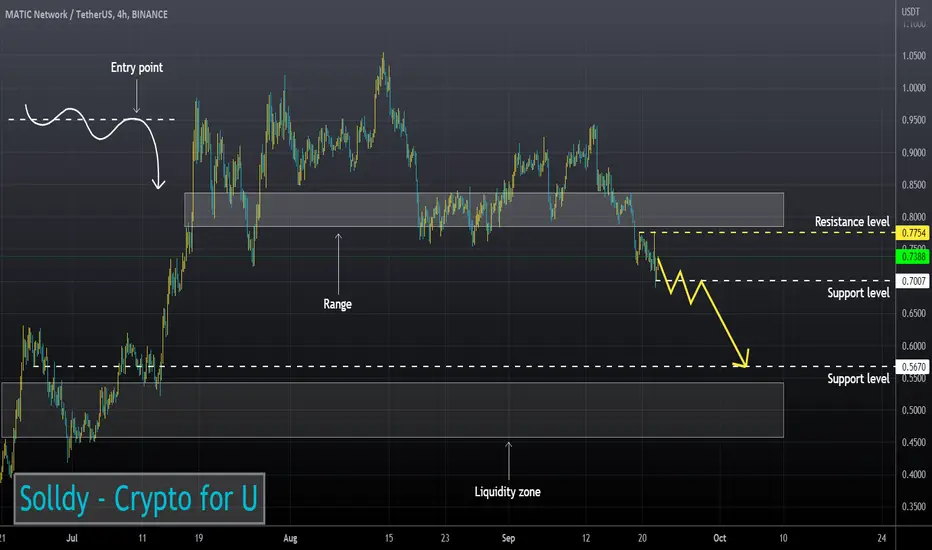Click the 0.9000 price axis value

tap(914, 152)
